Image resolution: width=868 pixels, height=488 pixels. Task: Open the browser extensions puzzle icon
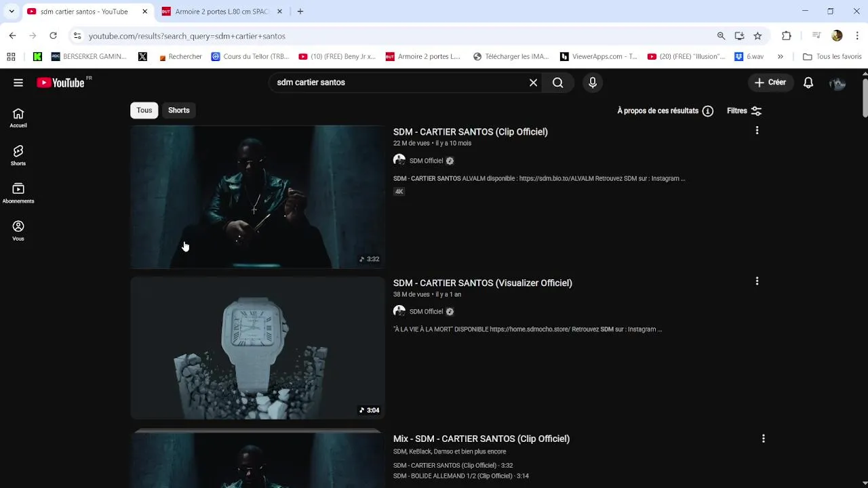click(x=787, y=36)
